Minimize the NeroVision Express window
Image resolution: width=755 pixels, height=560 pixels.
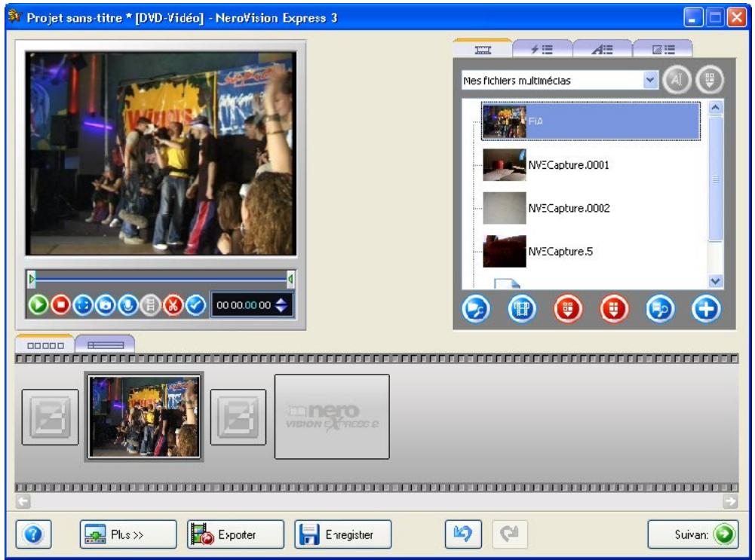[x=693, y=18]
